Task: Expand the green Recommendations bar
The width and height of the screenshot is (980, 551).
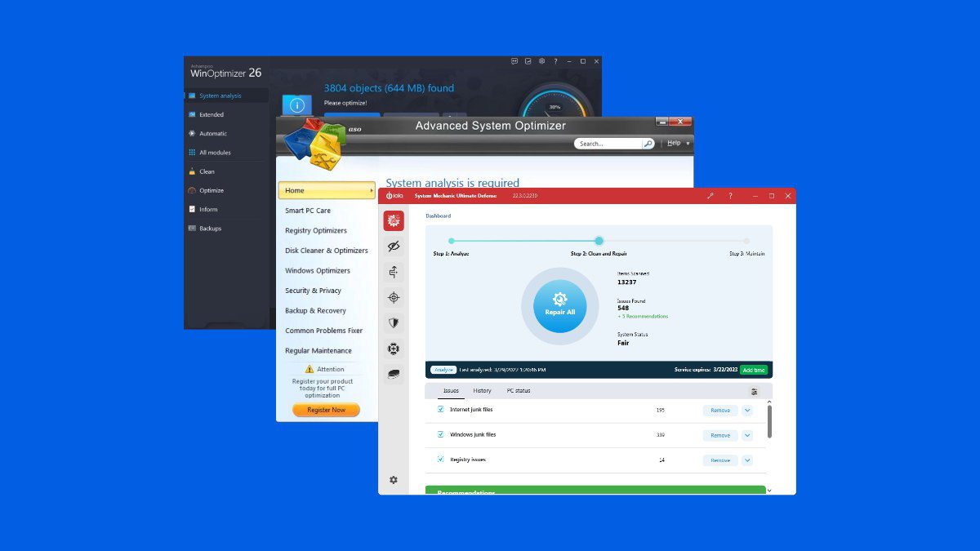Action: [x=595, y=491]
